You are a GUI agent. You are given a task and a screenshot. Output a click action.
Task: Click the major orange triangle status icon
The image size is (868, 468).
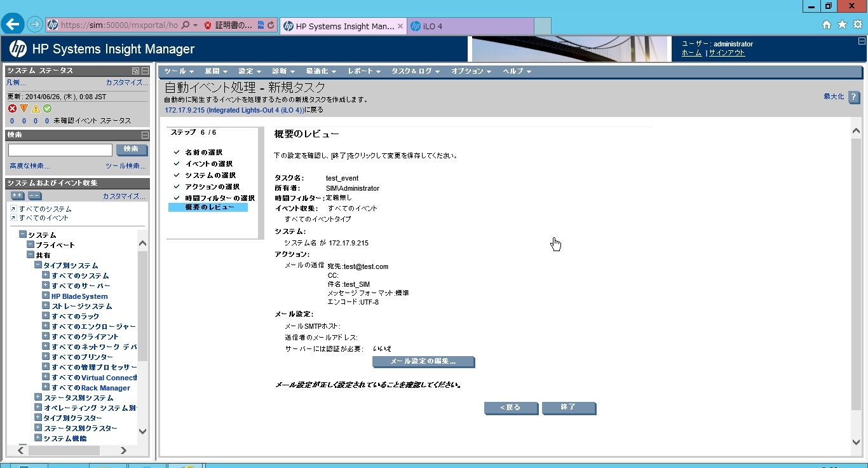(24, 109)
